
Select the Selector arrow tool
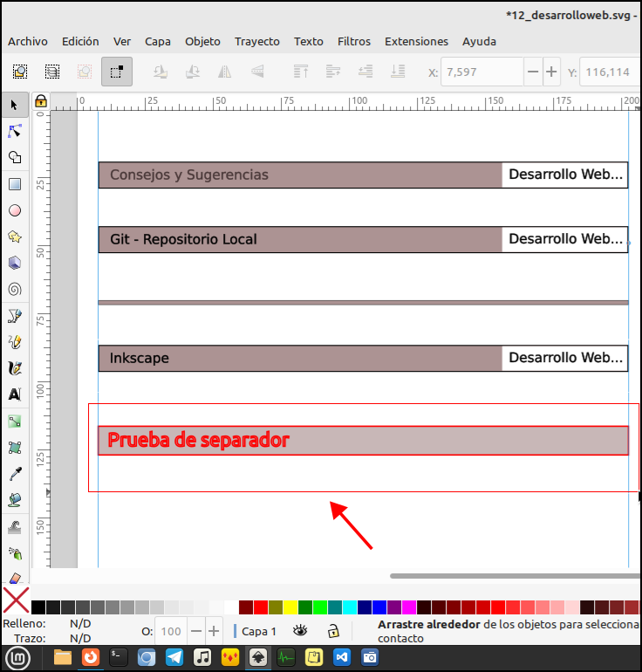15,105
